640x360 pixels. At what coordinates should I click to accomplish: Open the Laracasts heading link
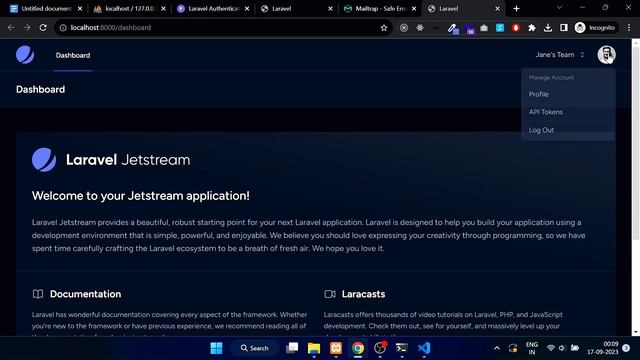[363, 294]
